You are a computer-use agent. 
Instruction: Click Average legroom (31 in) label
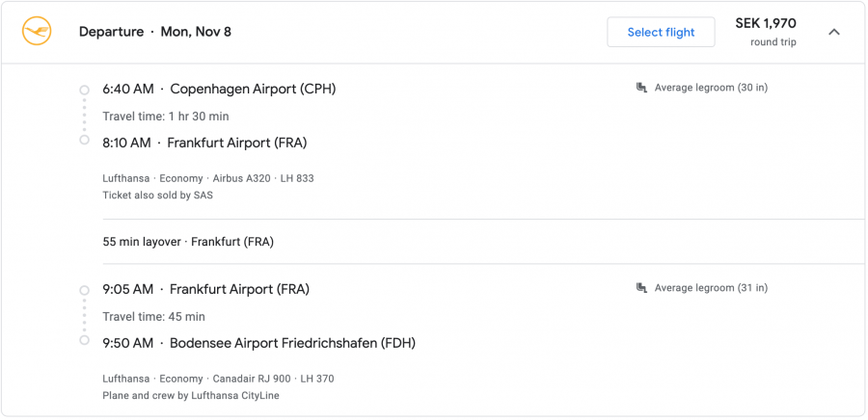tap(711, 288)
